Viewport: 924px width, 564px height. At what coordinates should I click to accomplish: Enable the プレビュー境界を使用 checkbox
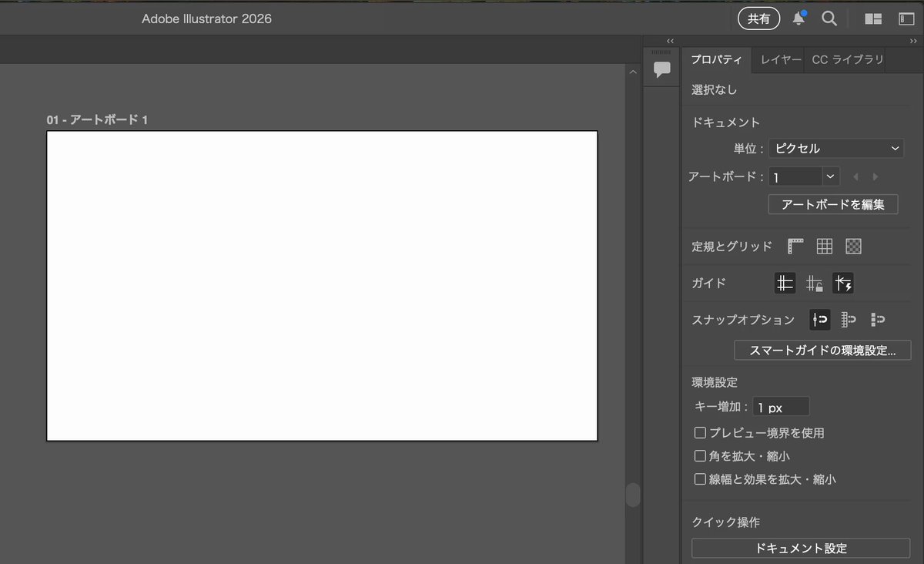click(x=700, y=432)
